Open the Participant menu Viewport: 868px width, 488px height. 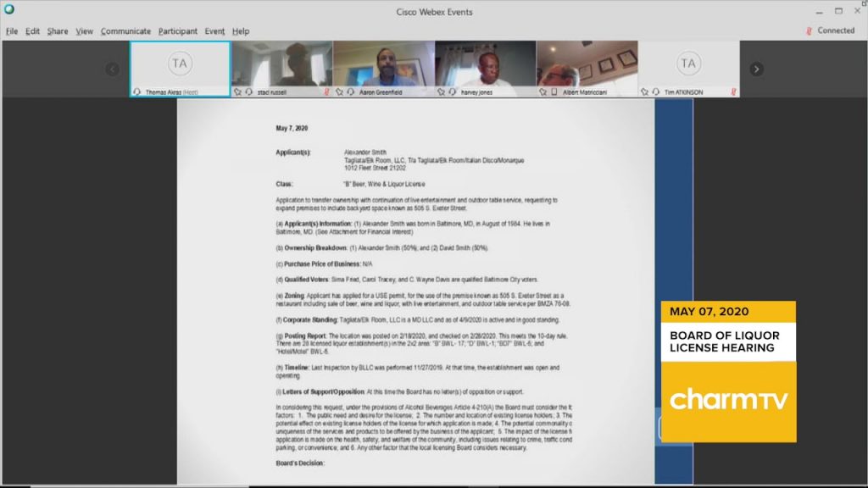(178, 31)
